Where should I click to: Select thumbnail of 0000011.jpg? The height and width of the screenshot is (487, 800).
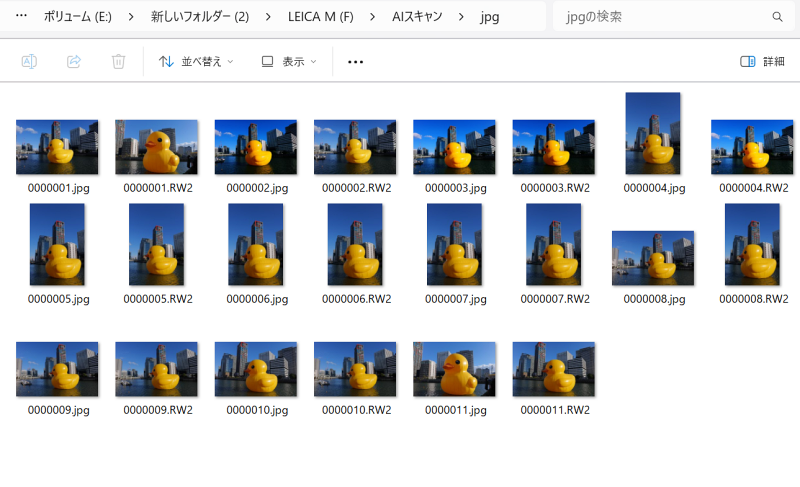click(x=454, y=369)
